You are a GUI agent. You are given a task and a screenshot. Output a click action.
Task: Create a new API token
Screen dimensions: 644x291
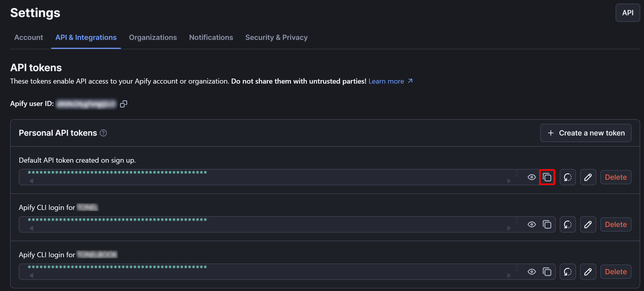coord(585,133)
